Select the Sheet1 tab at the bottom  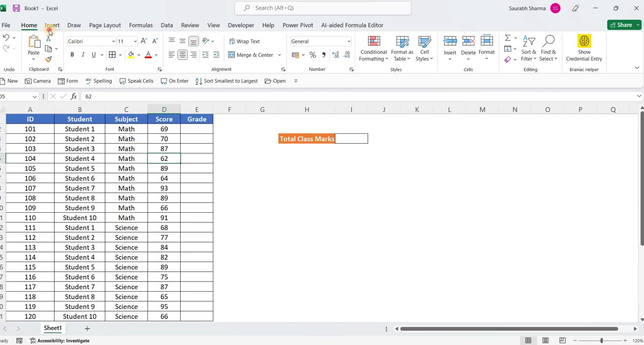point(52,328)
